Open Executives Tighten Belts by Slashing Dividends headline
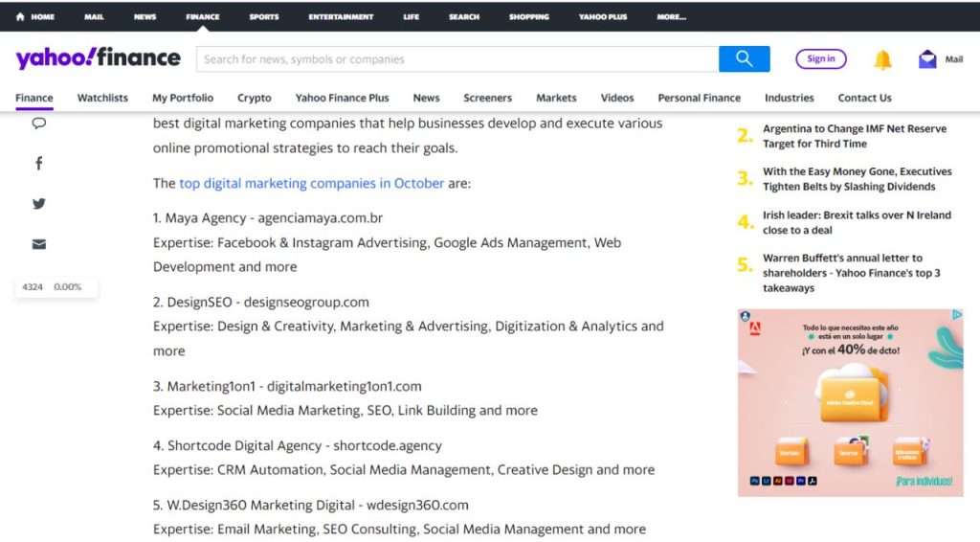Viewport: 980px width, 542px height. point(857,179)
